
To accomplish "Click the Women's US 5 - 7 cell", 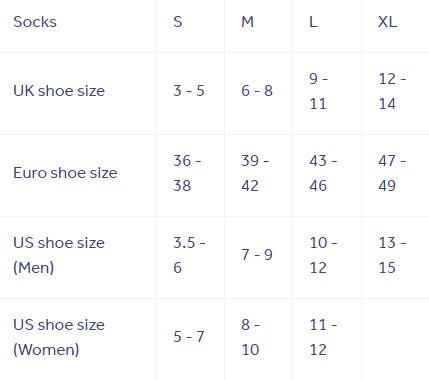I will (189, 337).
